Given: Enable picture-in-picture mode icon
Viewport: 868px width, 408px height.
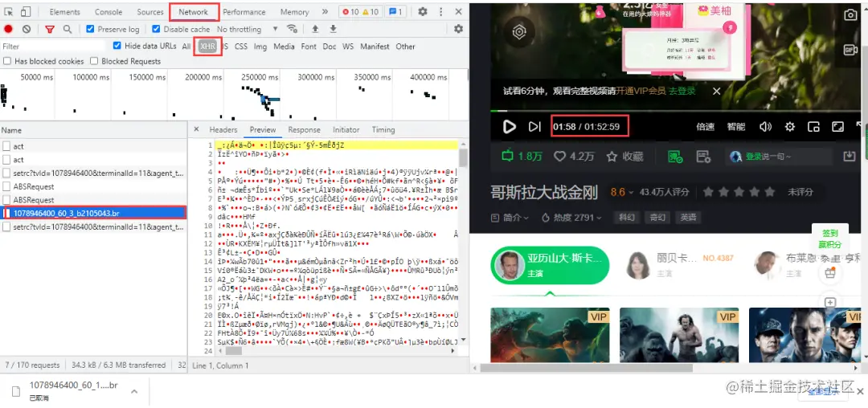Looking at the screenshot, I should [x=813, y=127].
